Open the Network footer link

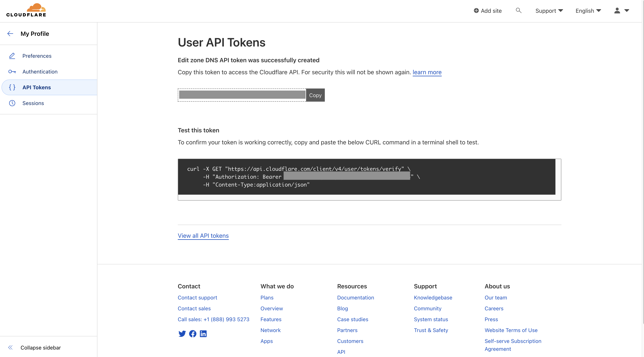click(270, 330)
